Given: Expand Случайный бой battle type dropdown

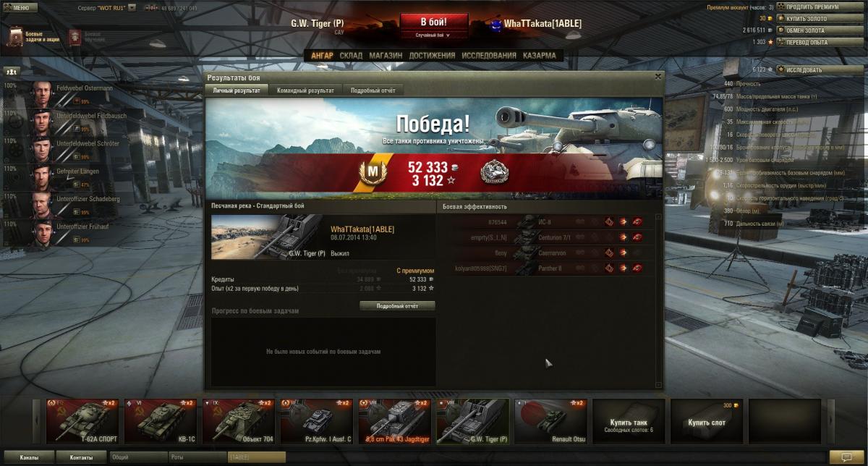Looking at the screenshot, I should click(x=433, y=35).
